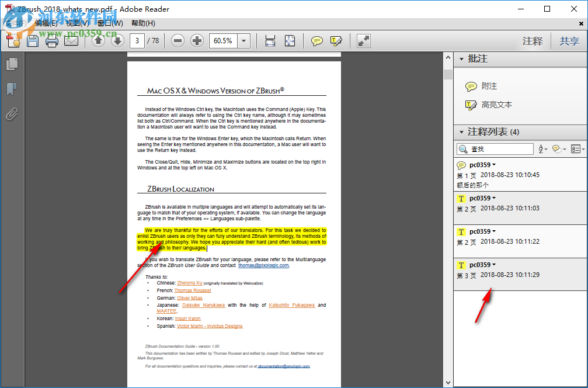588x388 pixels.
Task: Switch to fullscreen reading mode
Action: click(363, 40)
